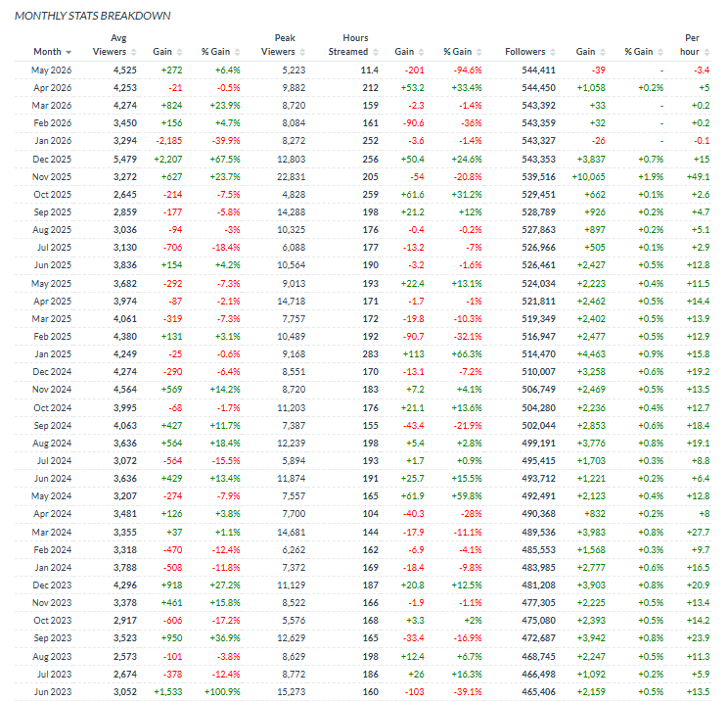This screenshot has width=728, height=702.
Task: Click -94.6% in May 2026 row
Action: (468, 70)
